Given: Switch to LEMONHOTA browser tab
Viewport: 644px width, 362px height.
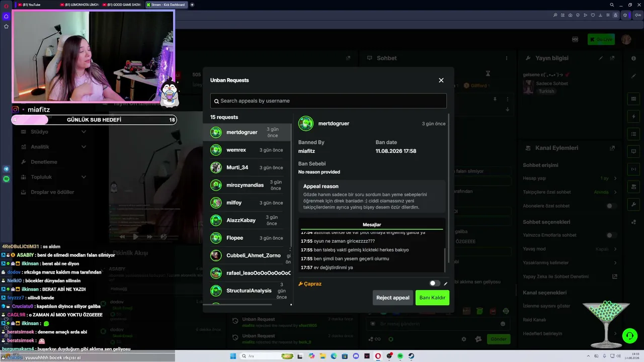Looking at the screenshot, I should click(x=79, y=5).
